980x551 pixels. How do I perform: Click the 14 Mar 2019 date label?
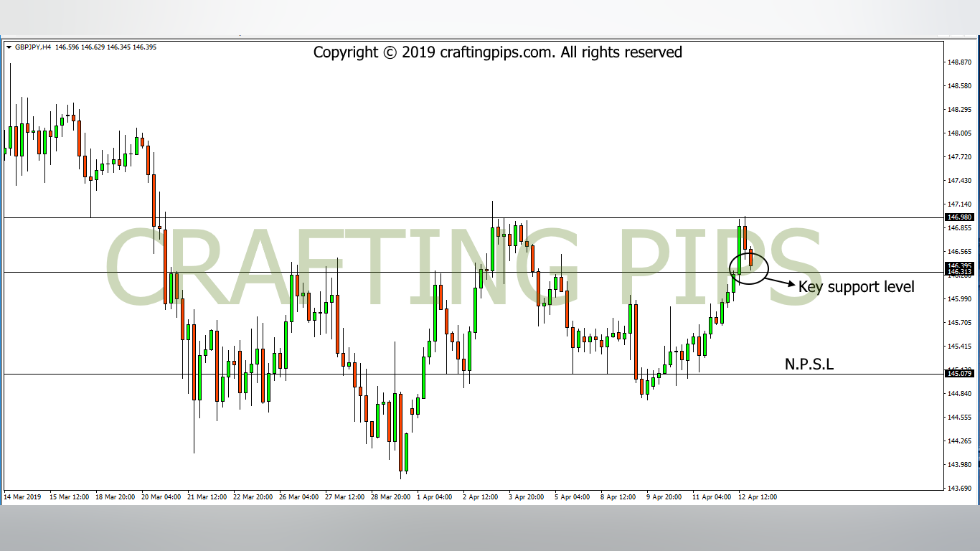click(x=23, y=497)
